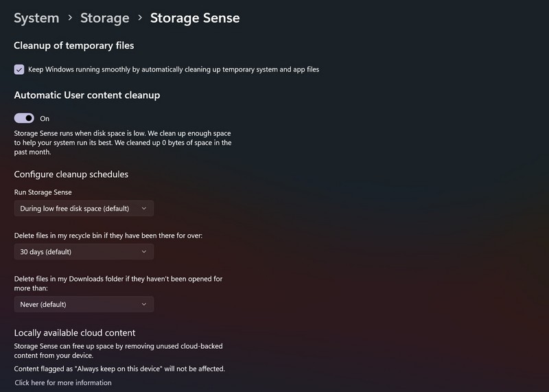Open 'Click here for more information' link
The height and width of the screenshot is (392, 549).
pyautogui.click(x=63, y=382)
